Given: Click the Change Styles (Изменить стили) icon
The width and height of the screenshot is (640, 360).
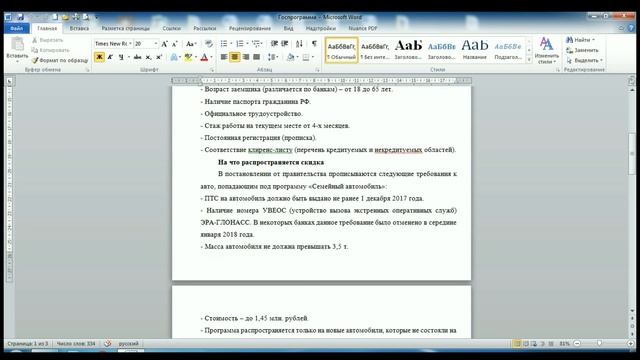Looking at the screenshot, I should [547, 50].
